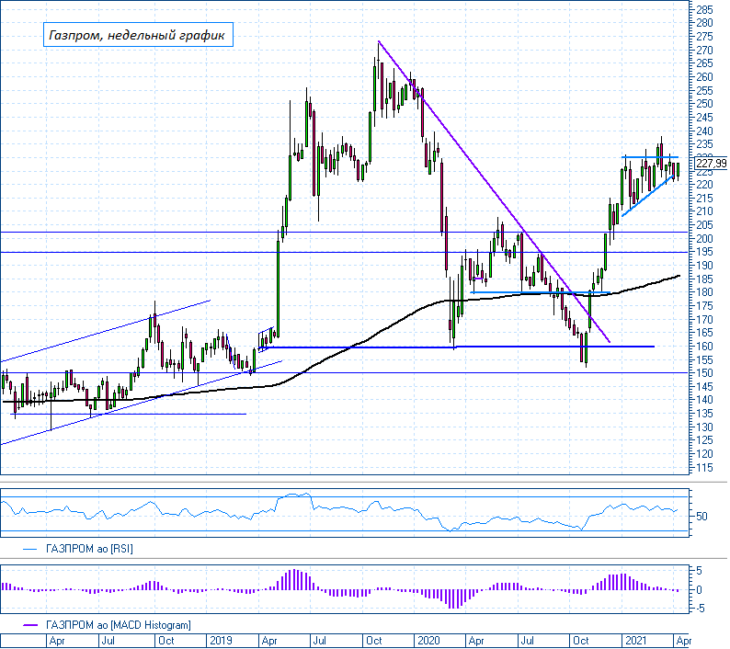Select the 'ГАЗПРОМ ао [MACD Histogram]' legend label
Image resolution: width=730 pixels, height=649 pixels.
point(118,625)
